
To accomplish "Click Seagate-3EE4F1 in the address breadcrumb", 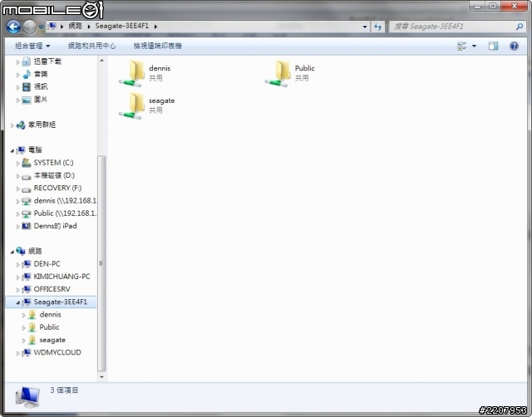I will (122, 26).
